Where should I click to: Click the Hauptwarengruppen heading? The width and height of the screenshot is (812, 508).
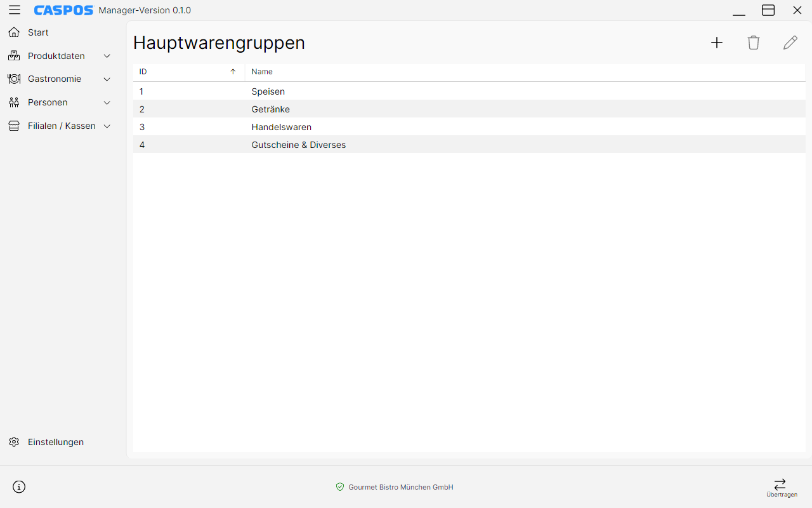click(x=219, y=43)
